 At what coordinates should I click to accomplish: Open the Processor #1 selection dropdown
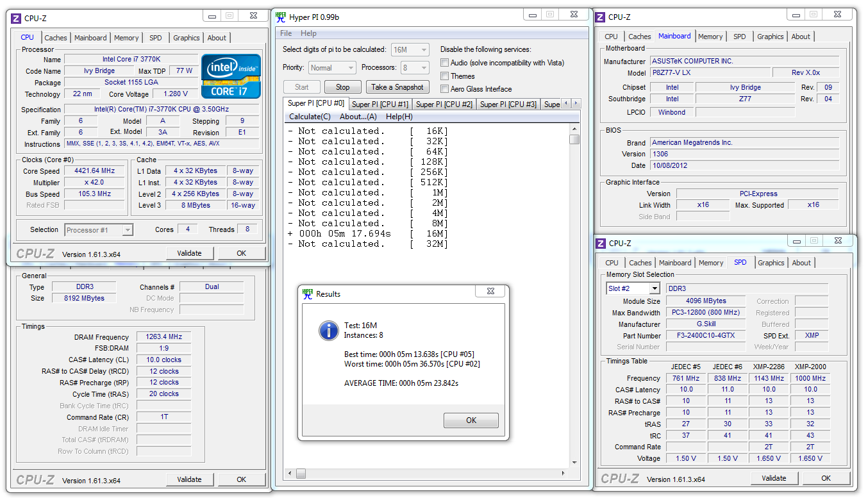coord(99,230)
